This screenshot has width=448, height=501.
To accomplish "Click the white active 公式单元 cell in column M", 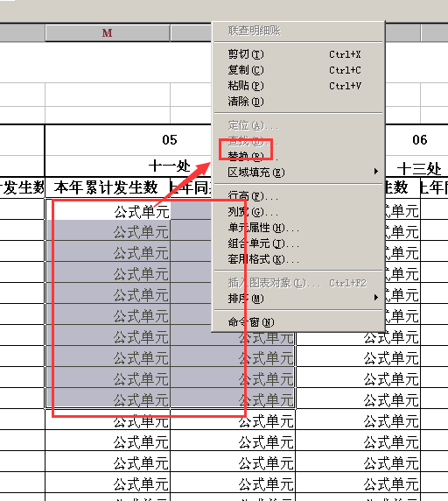I will (x=108, y=209).
